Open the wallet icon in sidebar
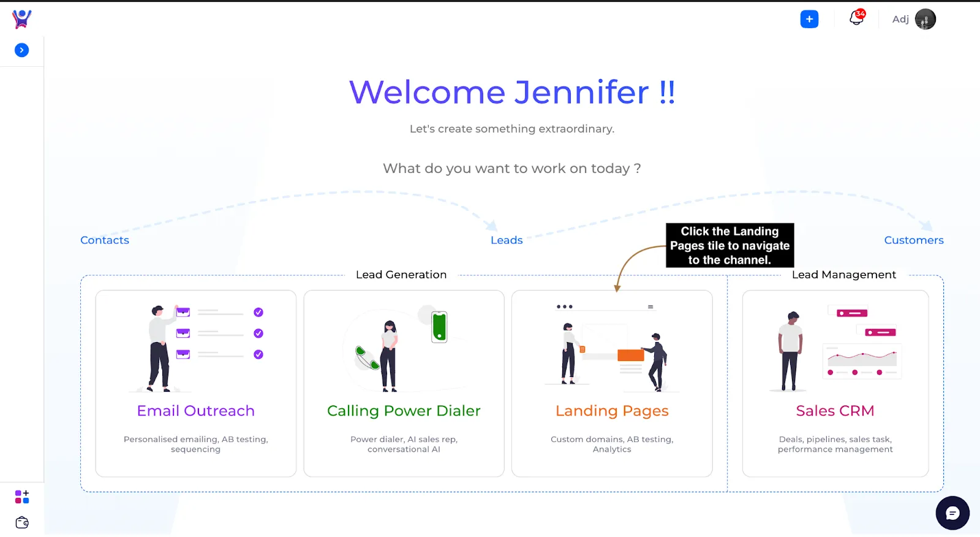 (x=22, y=523)
